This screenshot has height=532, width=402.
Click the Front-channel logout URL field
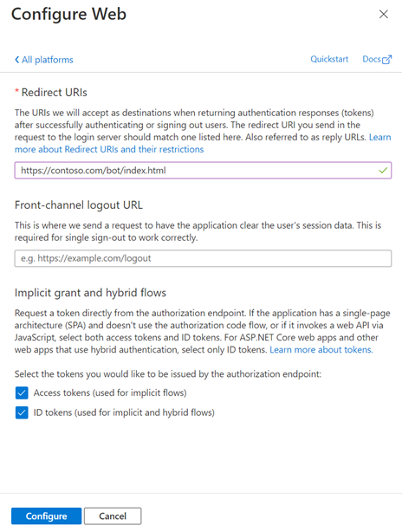203,258
